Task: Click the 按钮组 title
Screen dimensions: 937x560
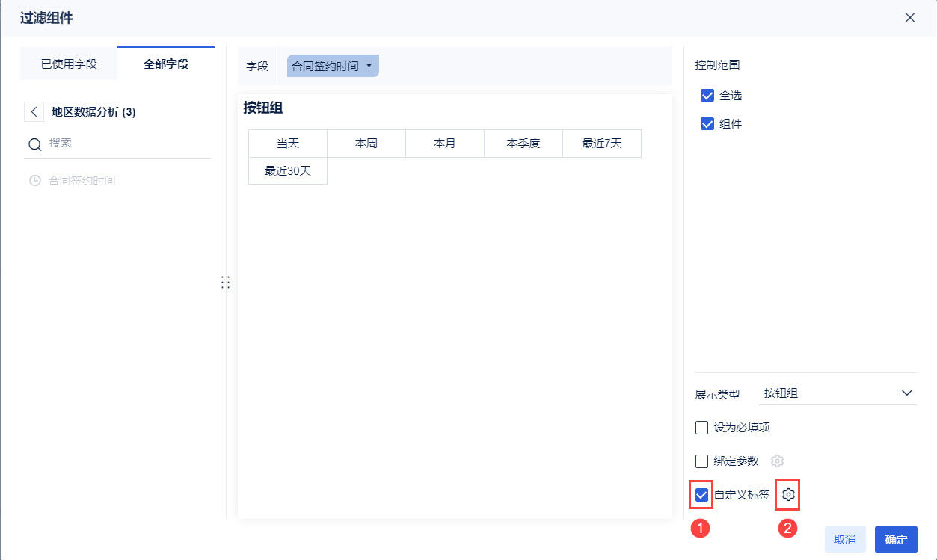Action: tap(263, 108)
